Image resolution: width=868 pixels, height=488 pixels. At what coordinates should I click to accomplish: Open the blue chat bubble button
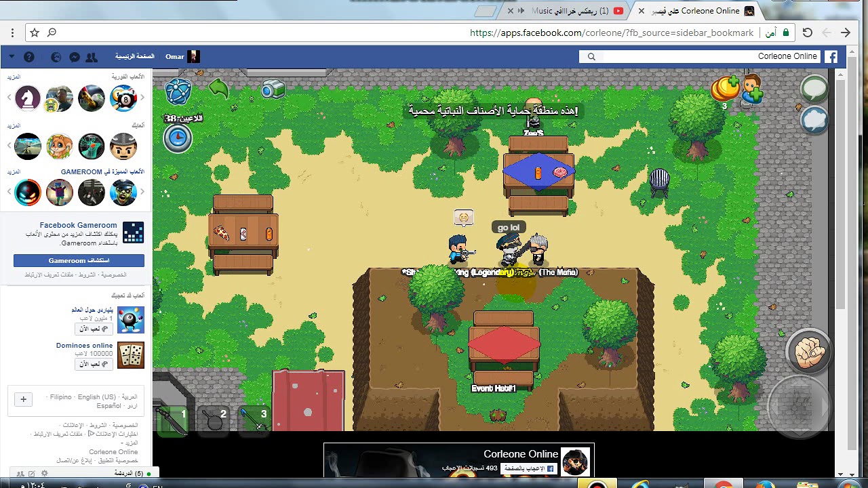coord(814,120)
